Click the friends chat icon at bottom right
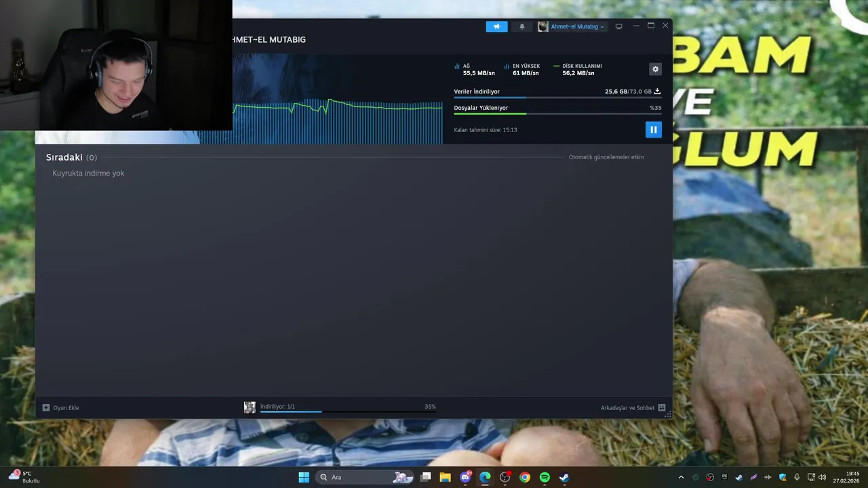This screenshot has height=488, width=868. click(662, 408)
